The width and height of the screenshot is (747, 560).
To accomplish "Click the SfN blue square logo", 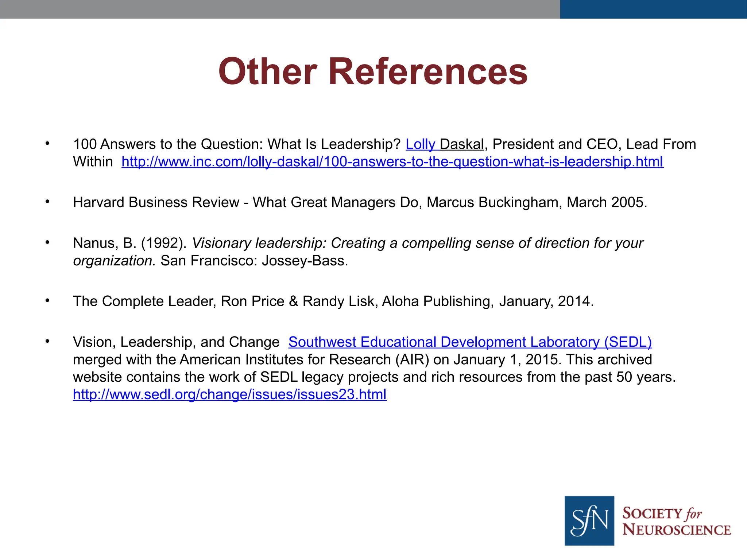I will [x=589, y=521].
